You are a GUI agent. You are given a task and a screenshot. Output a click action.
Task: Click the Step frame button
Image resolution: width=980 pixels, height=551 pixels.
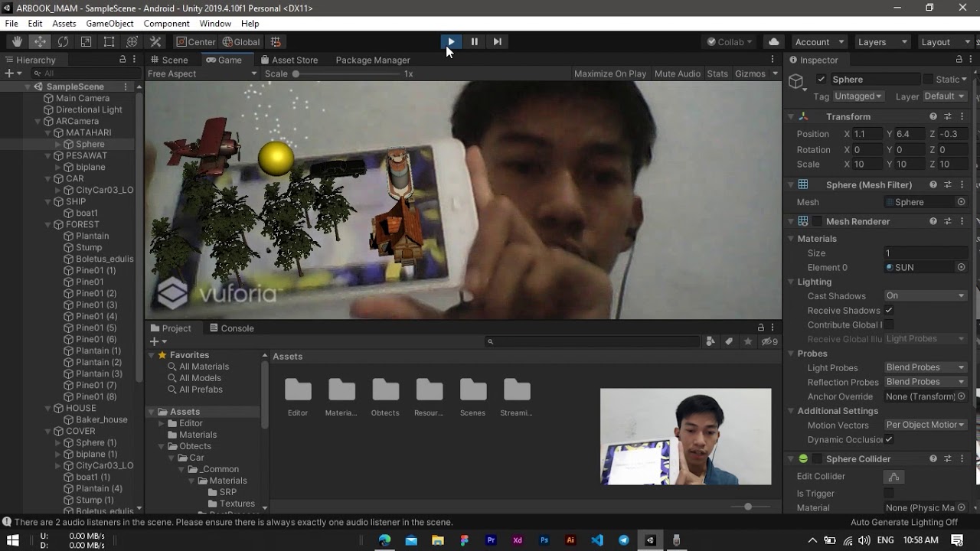(x=497, y=42)
